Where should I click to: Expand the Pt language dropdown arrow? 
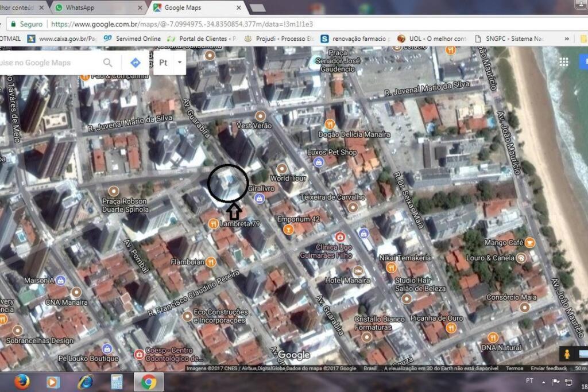coord(180,62)
